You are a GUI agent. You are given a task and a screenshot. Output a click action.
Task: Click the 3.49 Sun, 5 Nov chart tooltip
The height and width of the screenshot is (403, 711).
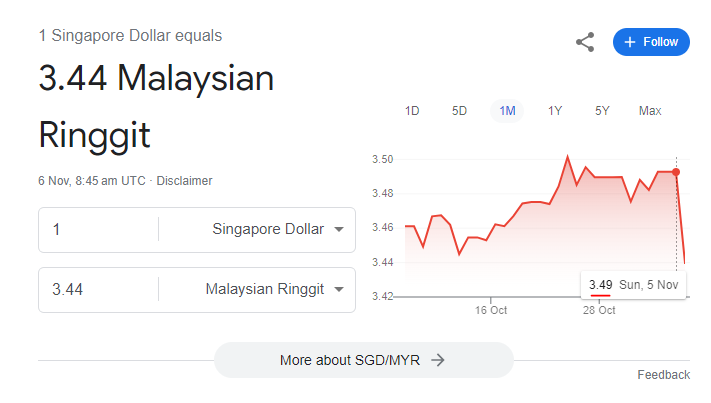[x=633, y=284]
